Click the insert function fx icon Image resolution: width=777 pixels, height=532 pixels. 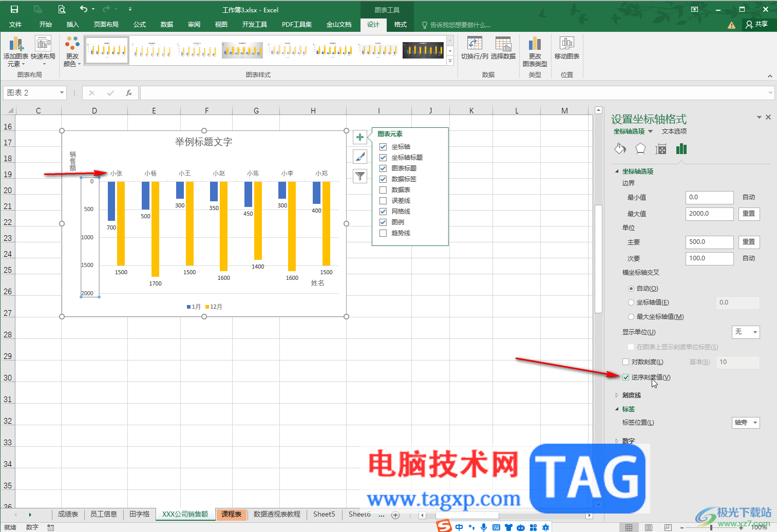pos(129,93)
